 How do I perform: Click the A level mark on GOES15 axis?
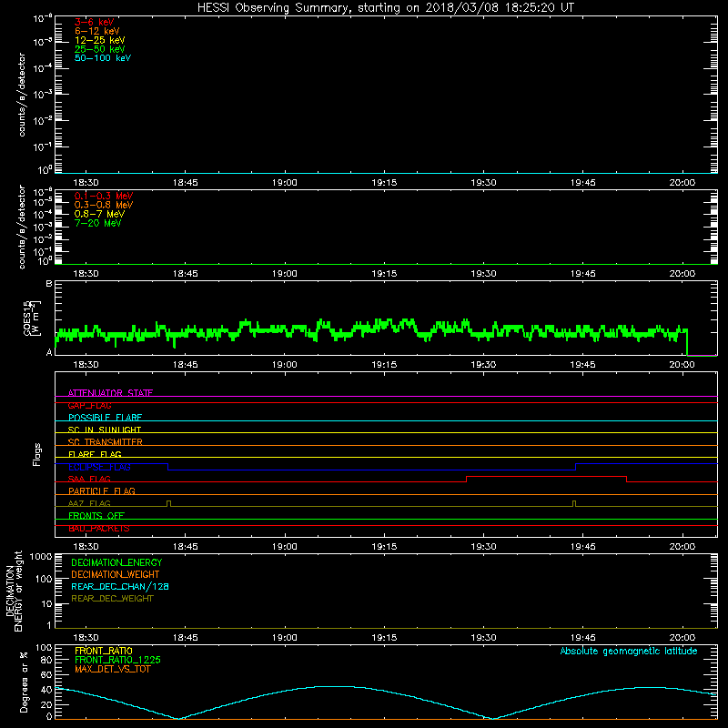[49, 352]
